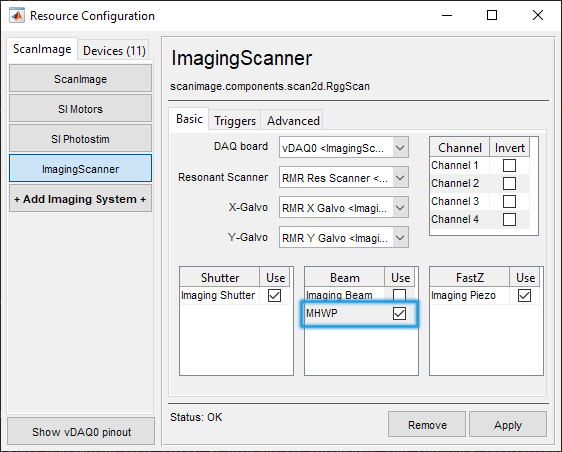
Task: Click the Status: OK text
Action: click(196, 417)
